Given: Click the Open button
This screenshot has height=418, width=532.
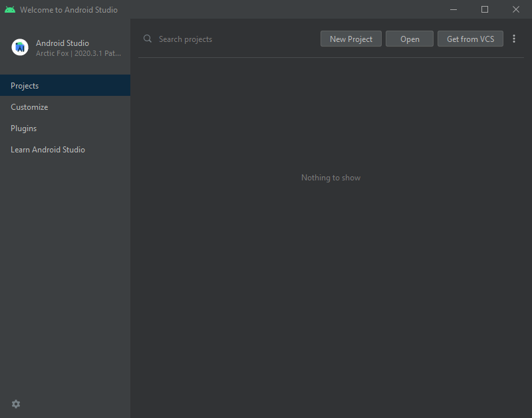Looking at the screenshot, I should click(409, 39).
